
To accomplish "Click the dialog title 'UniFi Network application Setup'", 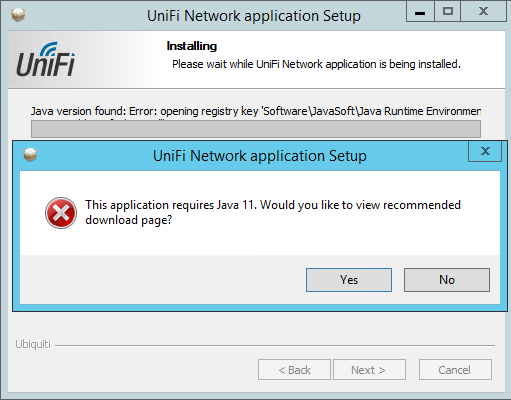I will click(260, 156).
